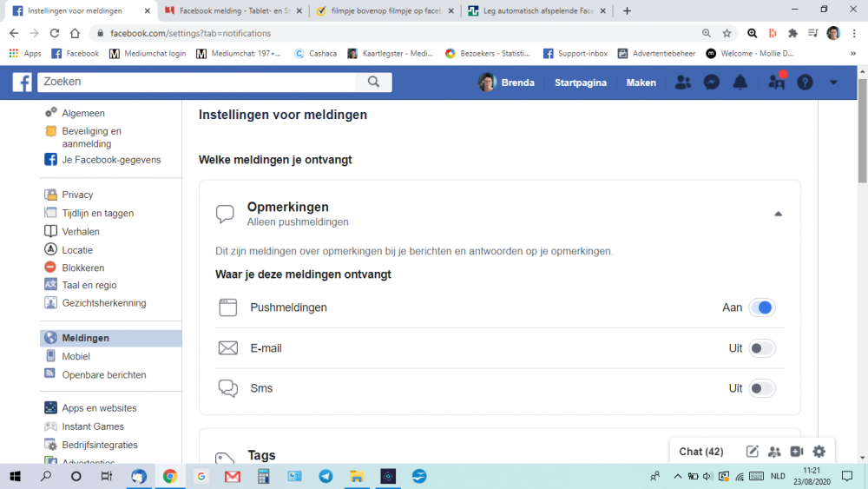Open Advertentiebeheer bookmark

(656, 53)
